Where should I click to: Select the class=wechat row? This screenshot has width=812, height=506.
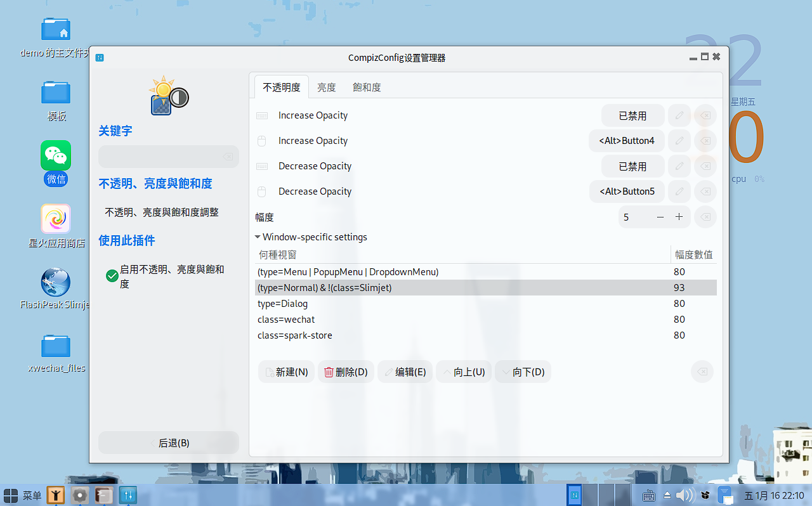coord(486,320)
